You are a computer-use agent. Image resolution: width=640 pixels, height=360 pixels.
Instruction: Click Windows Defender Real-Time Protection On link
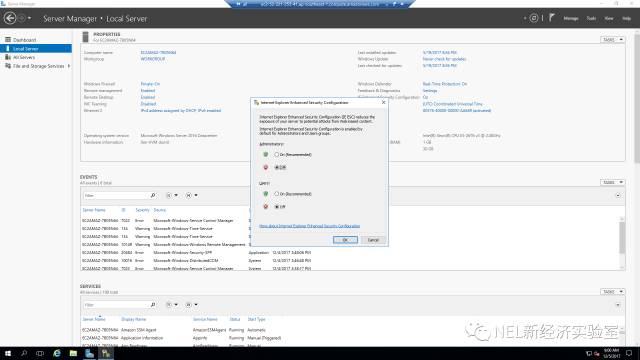(445, 84)
